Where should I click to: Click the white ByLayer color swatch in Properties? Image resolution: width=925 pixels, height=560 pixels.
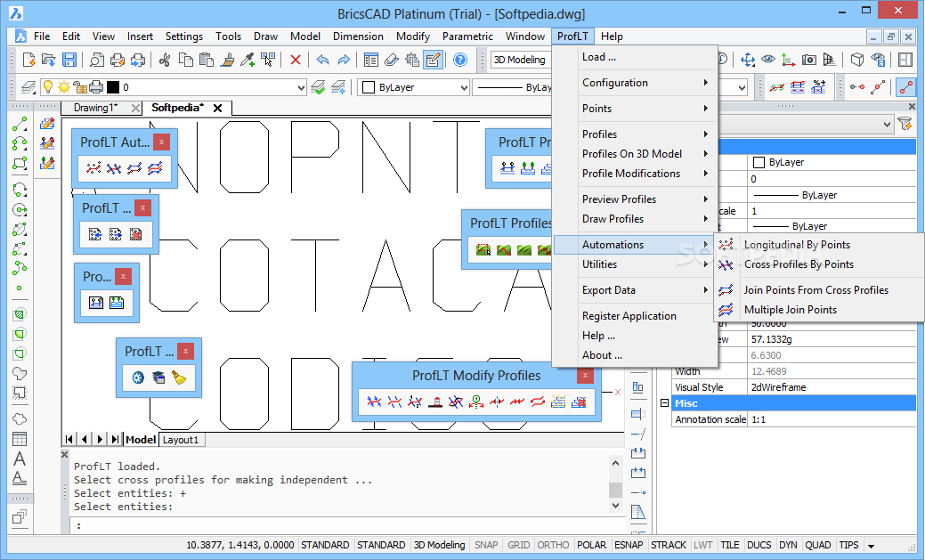[x=759, y=162]
